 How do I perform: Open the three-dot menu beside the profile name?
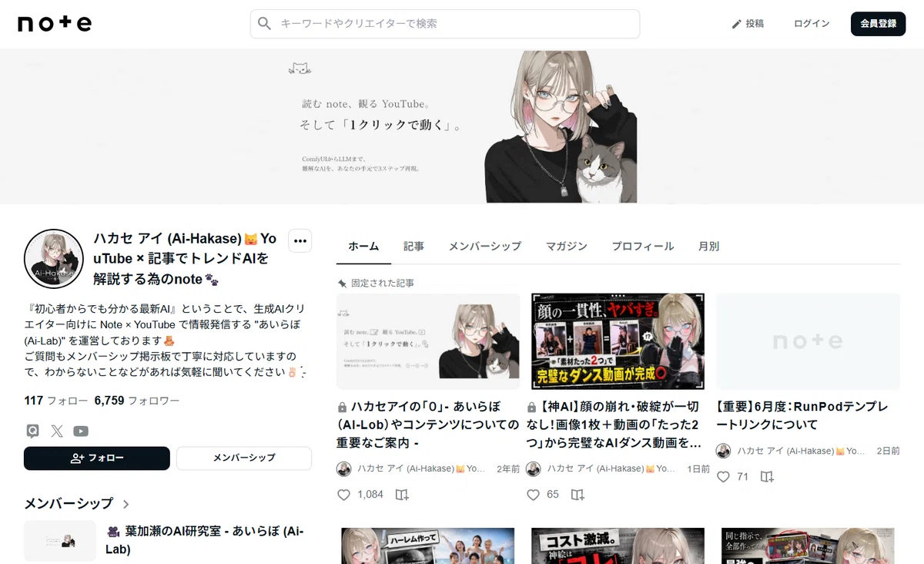tap(300, 240)
